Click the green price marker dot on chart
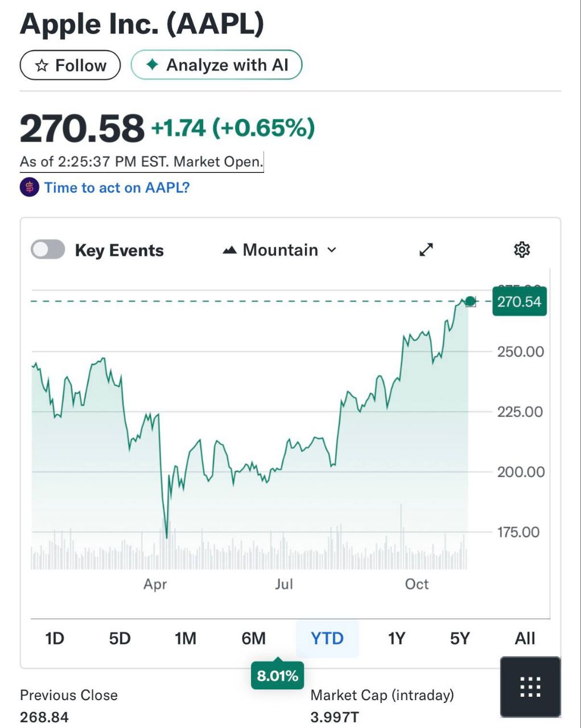Screen dimensions: 581x728 pyautogui.click(x=470, y=301)
